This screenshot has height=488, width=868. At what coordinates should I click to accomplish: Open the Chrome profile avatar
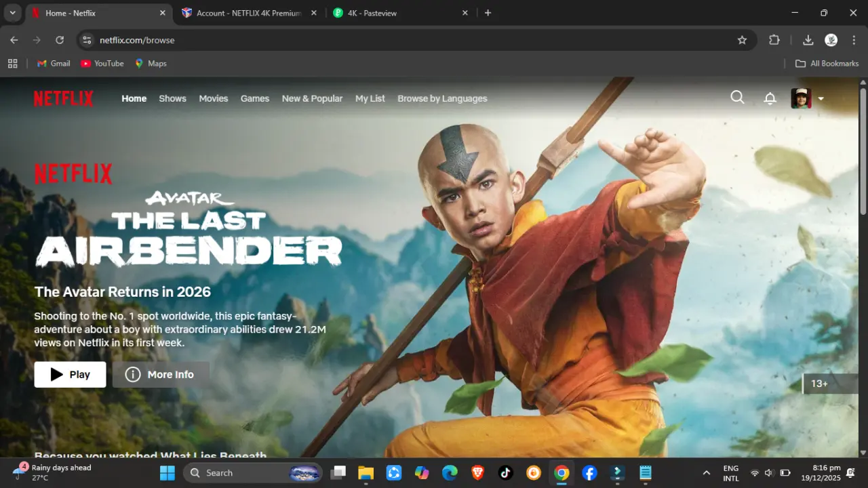(x=831, y=40)
